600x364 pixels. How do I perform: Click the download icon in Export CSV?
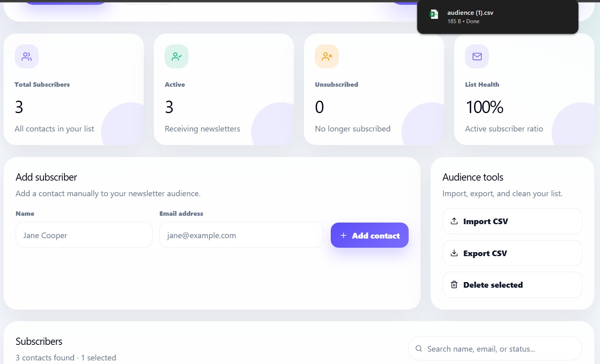(x=454, y=253)
